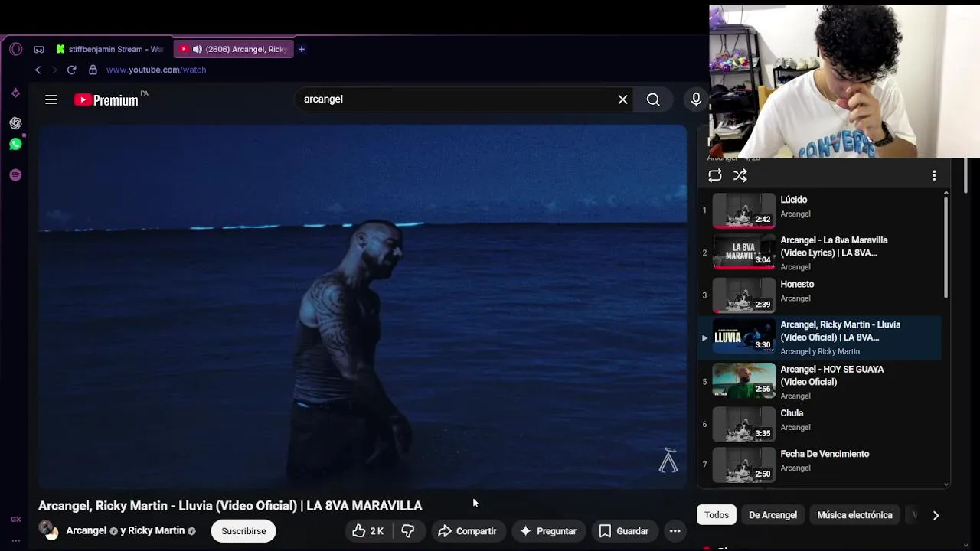Show more chips with right chevron
The image size is (980, 551).
click(936, 515)
